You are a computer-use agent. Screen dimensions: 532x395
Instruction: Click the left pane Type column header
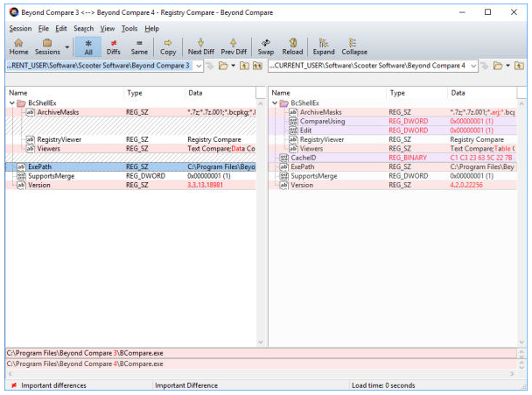[x=135, y=92]
